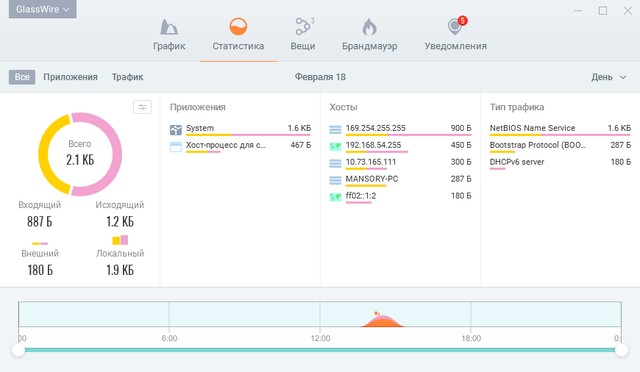Click the Февраля 18 date label

320,77
